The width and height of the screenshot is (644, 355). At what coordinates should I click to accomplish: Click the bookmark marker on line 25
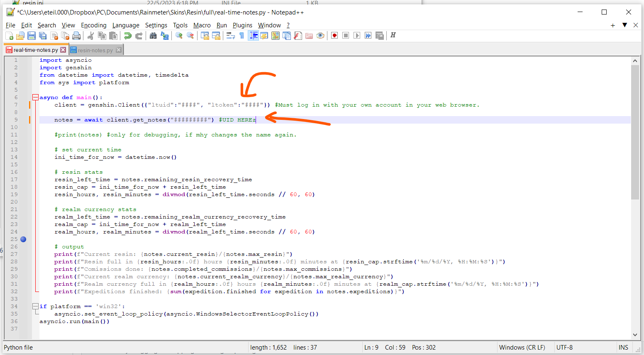tap(23, 239)
